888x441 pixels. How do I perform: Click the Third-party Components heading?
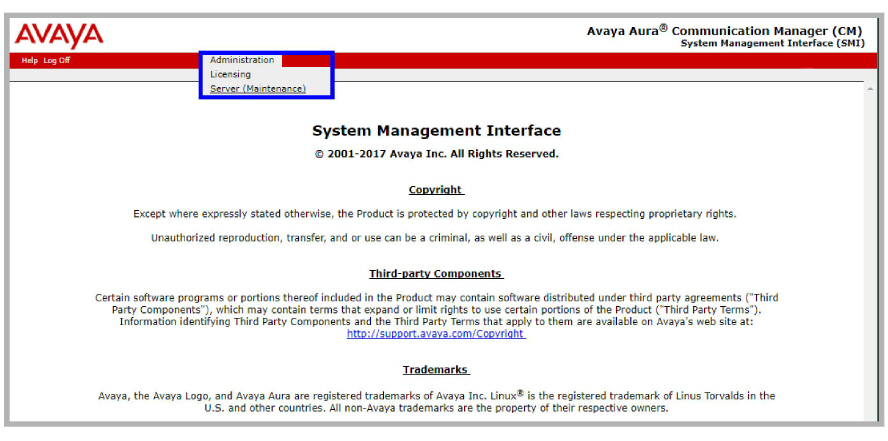[x=436, y=274]
